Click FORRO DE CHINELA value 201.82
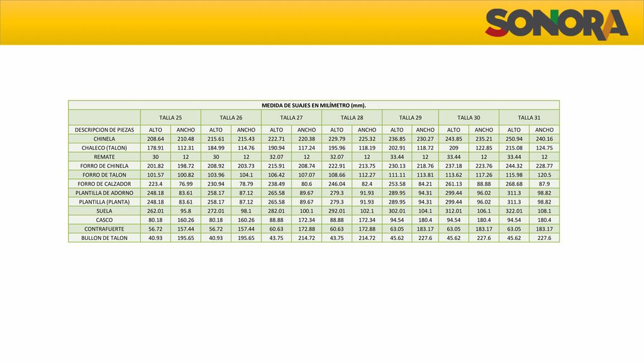644x362 pixels. (155, 166)
